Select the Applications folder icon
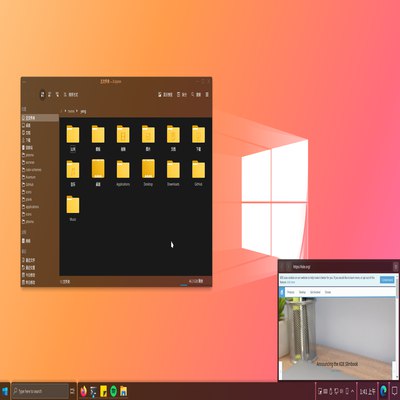This screenshot has width=400, height=400. pyautogui.click(x=123, y=169)
